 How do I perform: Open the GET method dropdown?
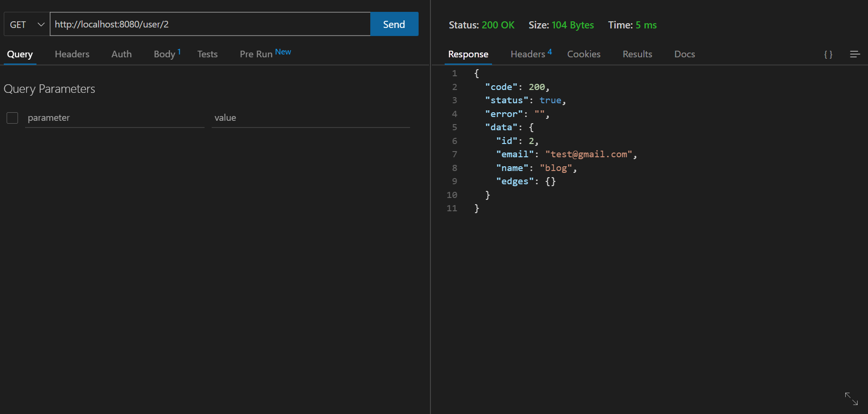[x=27, y=24]
